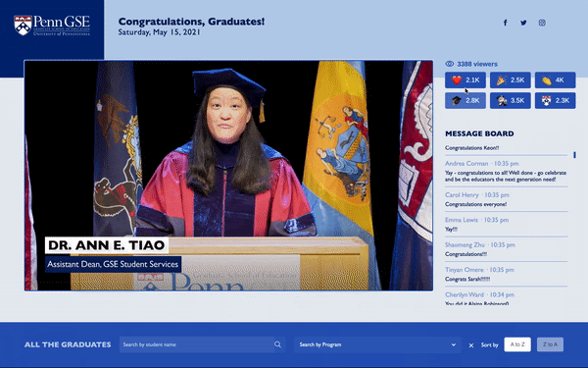
Task: Click the message board scrollbar handle
Action: 574,155
